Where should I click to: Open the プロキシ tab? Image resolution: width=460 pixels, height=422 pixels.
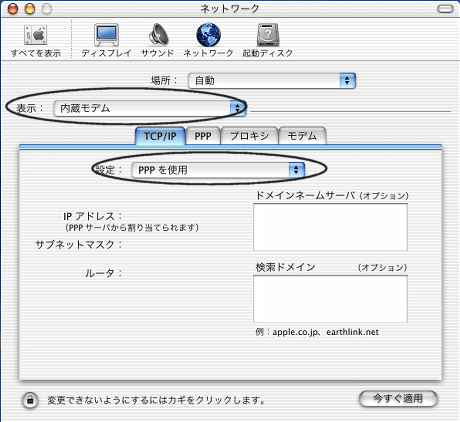tap(249, 136)
